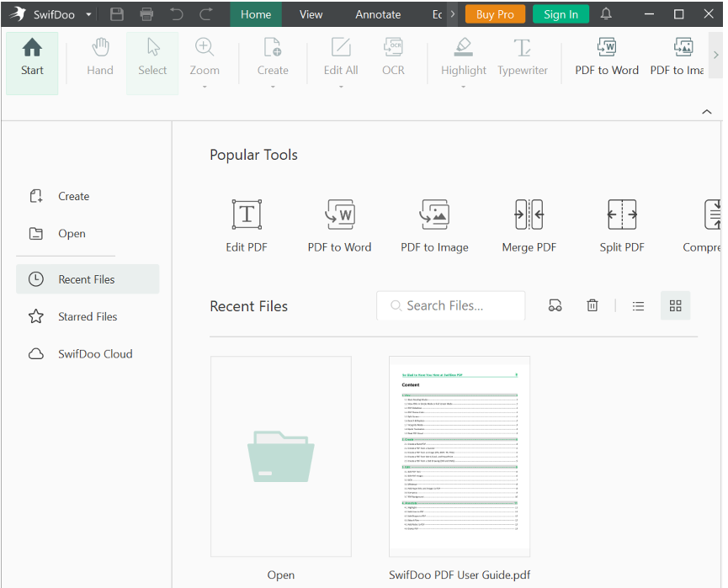Expand the Zoom dropdown arrow

click(205, 87)
